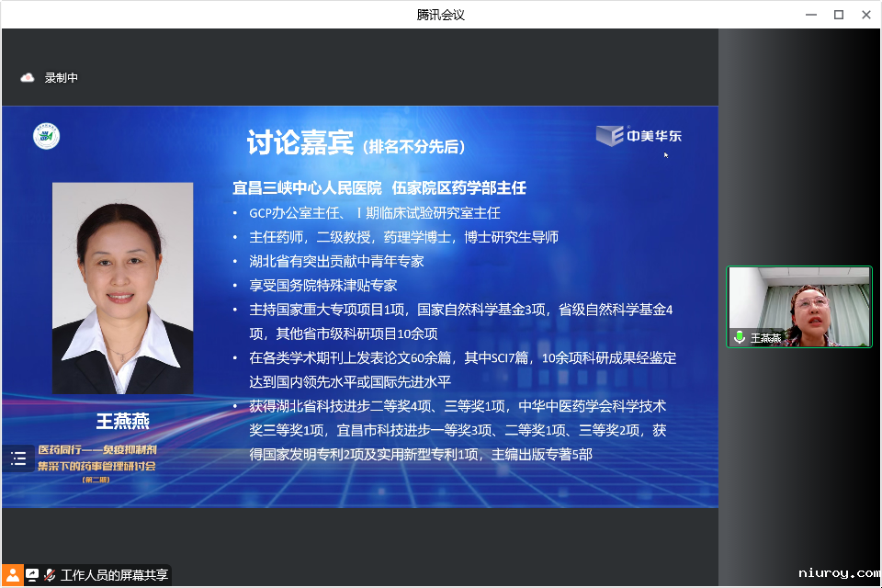Screen dimensions: 882x588
Task: Click the 王燕燕 name tag on video tile
Action: point(765,338)
